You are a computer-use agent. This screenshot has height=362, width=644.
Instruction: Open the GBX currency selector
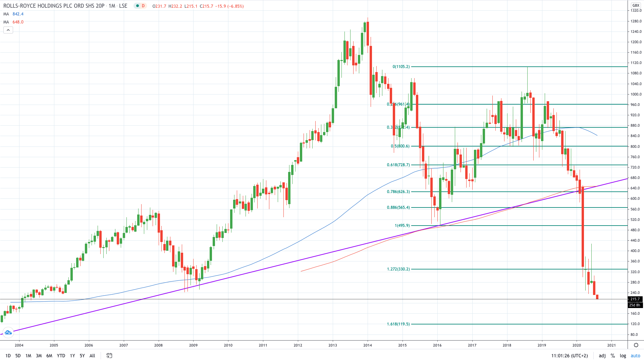click(x=636, y=5)
